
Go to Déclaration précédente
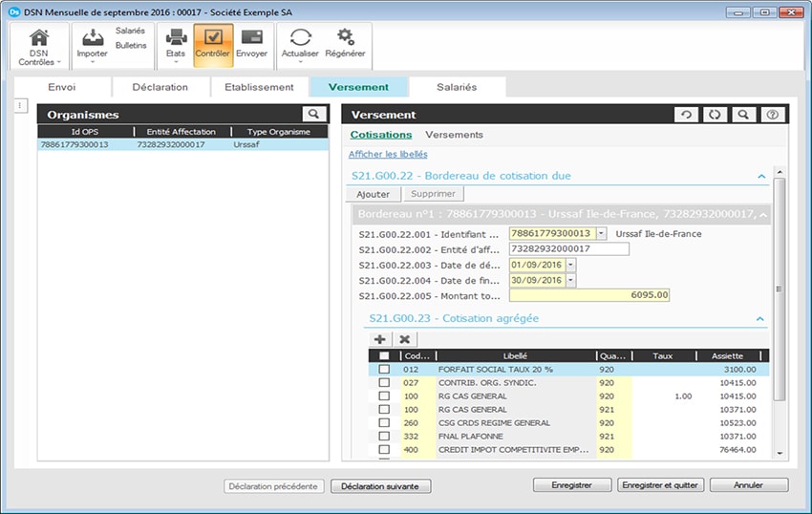[273, 486]
